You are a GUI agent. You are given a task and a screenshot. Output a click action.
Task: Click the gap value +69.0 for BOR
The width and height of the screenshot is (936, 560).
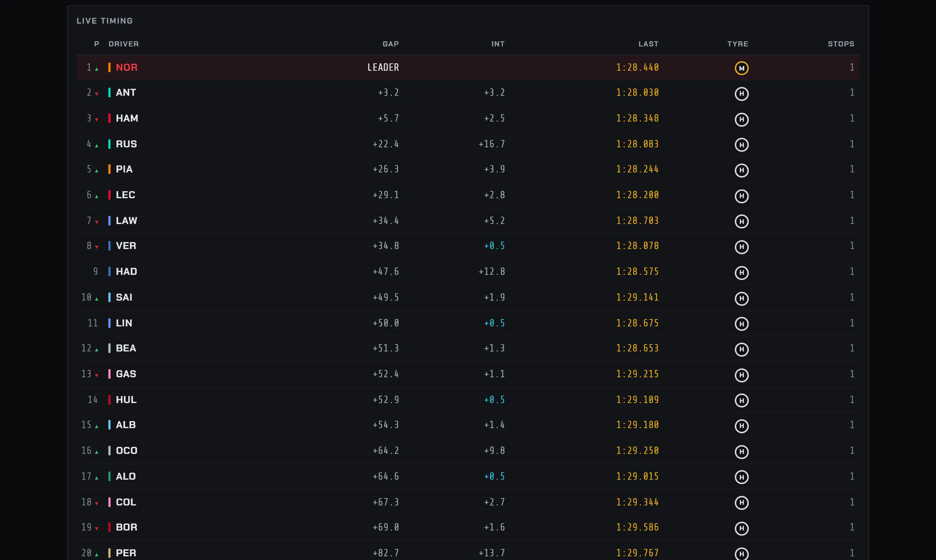pos(386,528)
